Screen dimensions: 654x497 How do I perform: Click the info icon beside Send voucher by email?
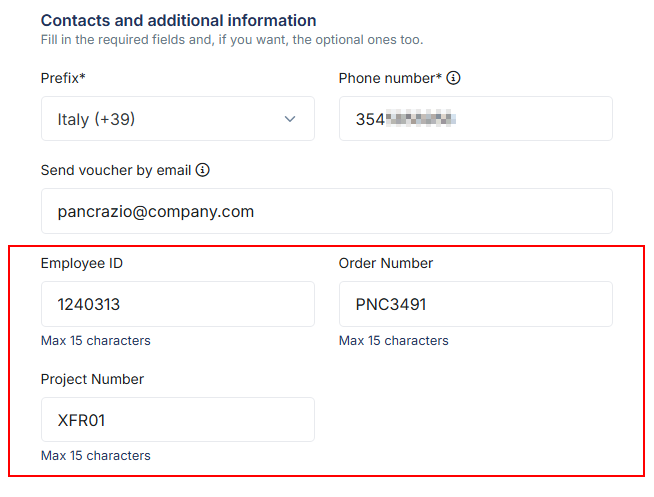coord(203,170)
